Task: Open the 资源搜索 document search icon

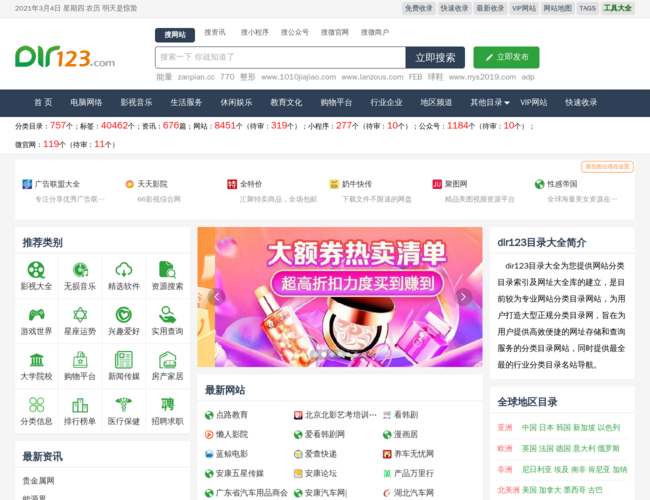Action: [x=167, y=270]
